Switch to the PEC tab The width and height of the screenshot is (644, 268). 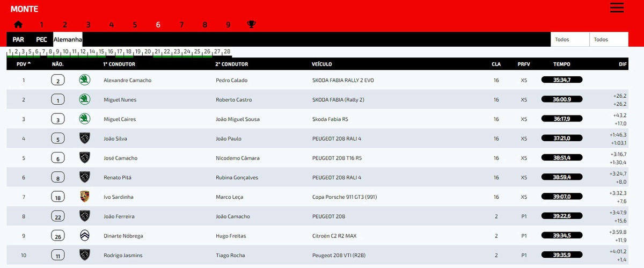[x=41, y=39]
